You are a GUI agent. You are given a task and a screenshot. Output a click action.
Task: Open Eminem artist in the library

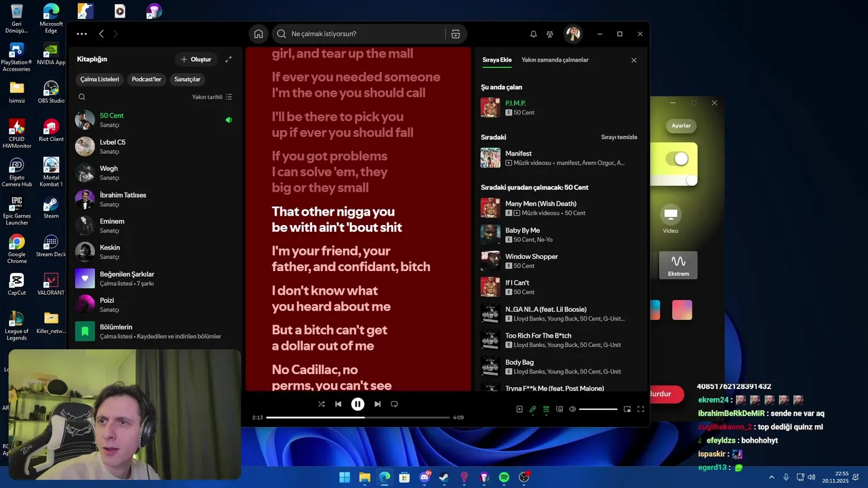coord(155,226)
